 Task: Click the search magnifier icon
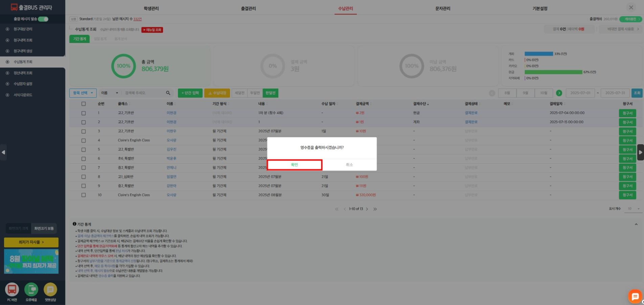coord(168,93)
